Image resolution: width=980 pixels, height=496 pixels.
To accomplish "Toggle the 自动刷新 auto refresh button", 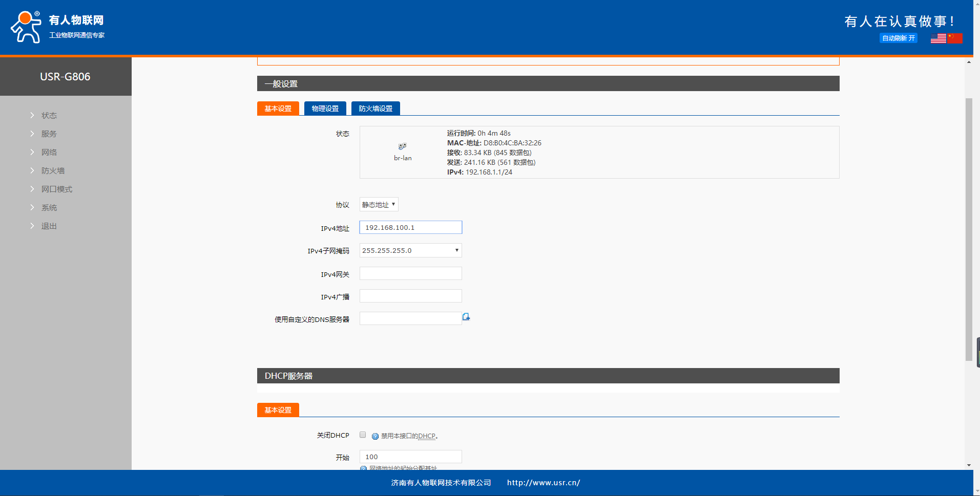I will click(x=898, y=38).
